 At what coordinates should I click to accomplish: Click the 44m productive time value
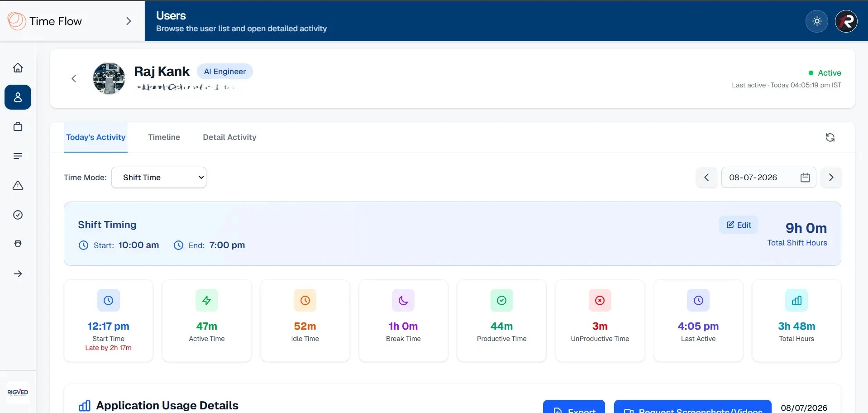point(502,326)
